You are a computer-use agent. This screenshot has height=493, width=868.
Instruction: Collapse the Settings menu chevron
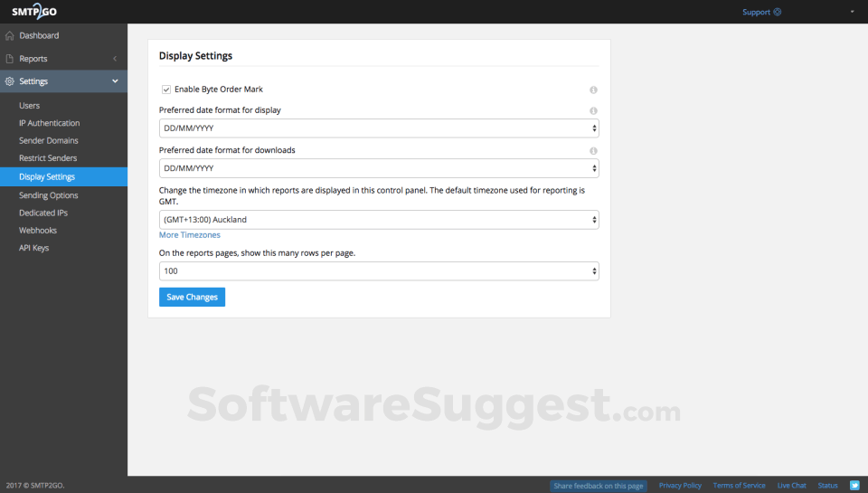tap(115, 81)
